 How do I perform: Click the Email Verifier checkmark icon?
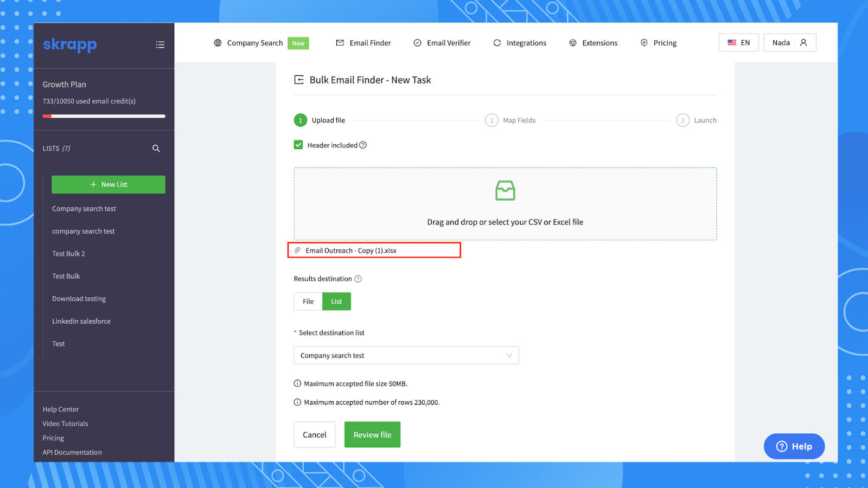point(418,43)
